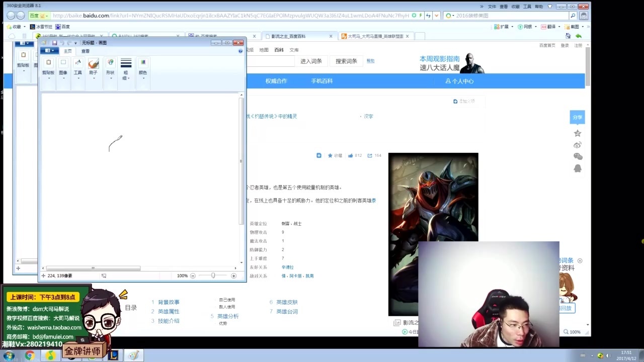The image size is (644, 362).
Task: Open a new browser tab
Action: point(420,36)
